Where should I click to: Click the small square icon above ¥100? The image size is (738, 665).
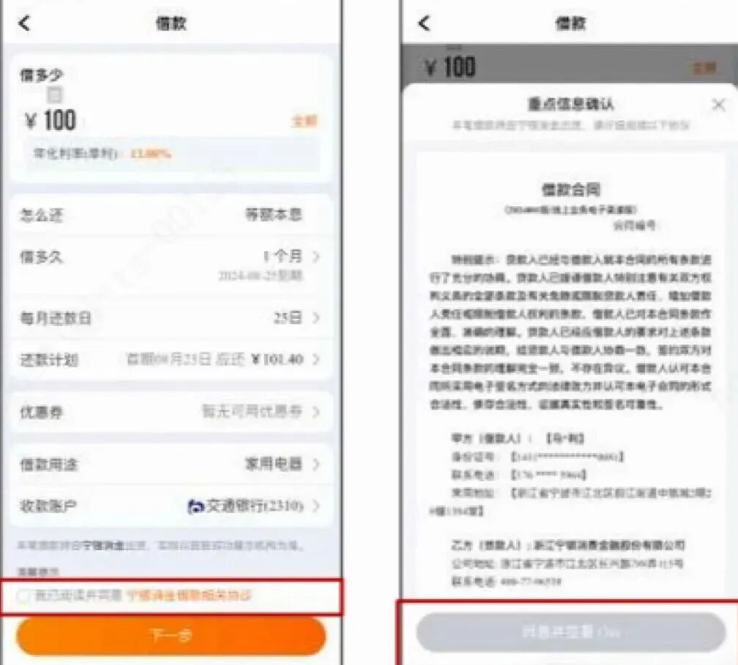[x=55, y=95]
